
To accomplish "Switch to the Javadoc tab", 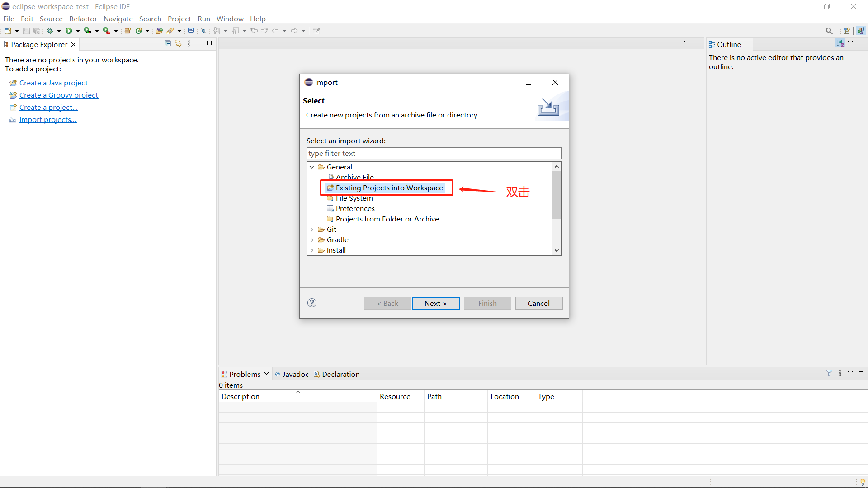I will [x=292, y=374].
